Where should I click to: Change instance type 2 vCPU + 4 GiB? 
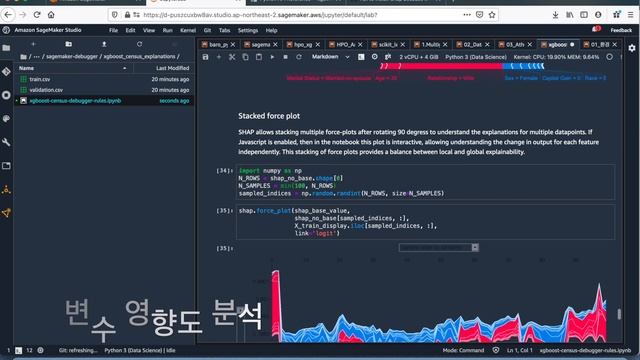419,57
